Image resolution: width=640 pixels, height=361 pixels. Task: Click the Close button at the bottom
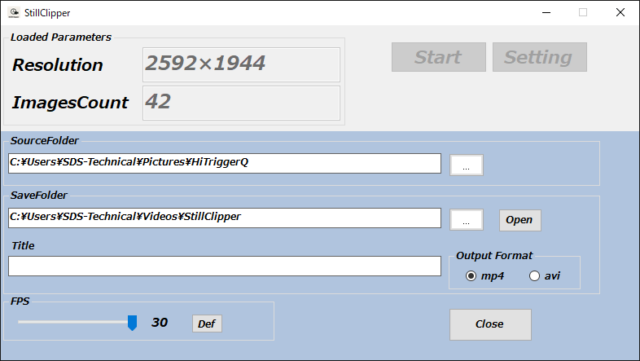click(490, 324)
